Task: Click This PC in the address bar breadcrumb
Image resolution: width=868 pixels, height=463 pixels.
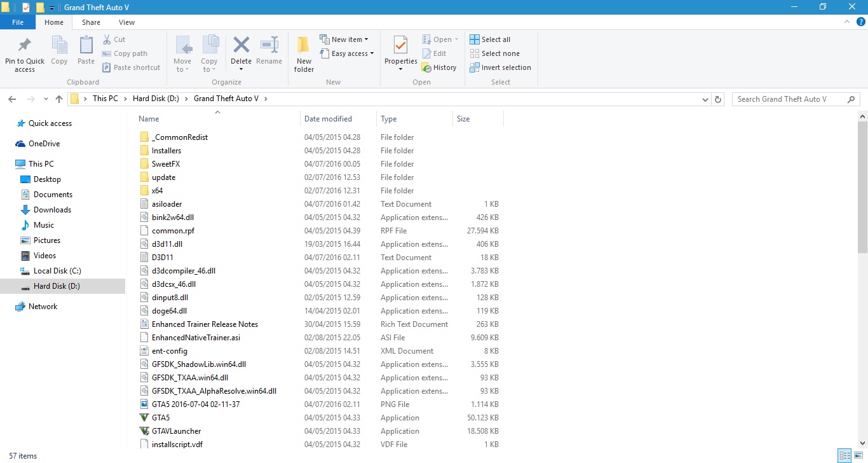Action: pyautogui.click(x=105, y=99)
